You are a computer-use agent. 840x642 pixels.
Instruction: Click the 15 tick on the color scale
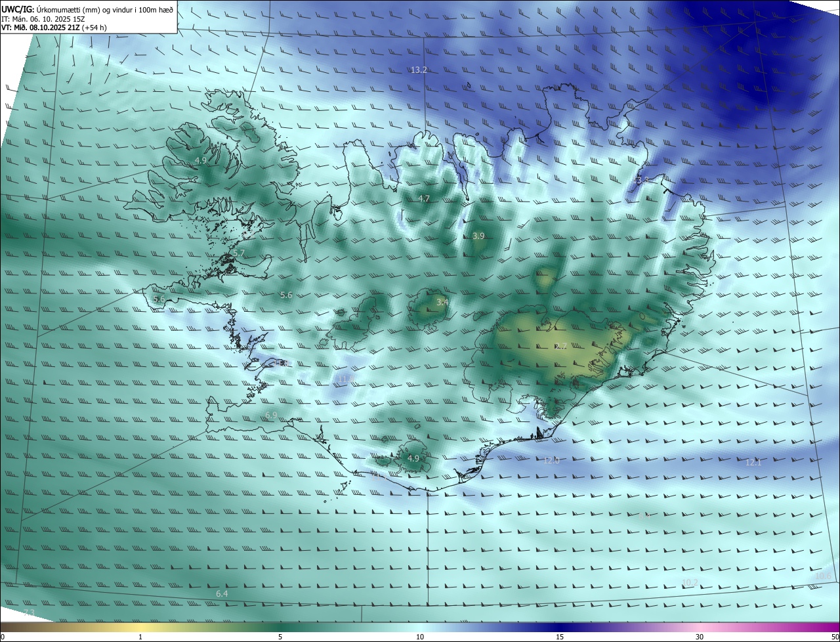pos(560,637)
